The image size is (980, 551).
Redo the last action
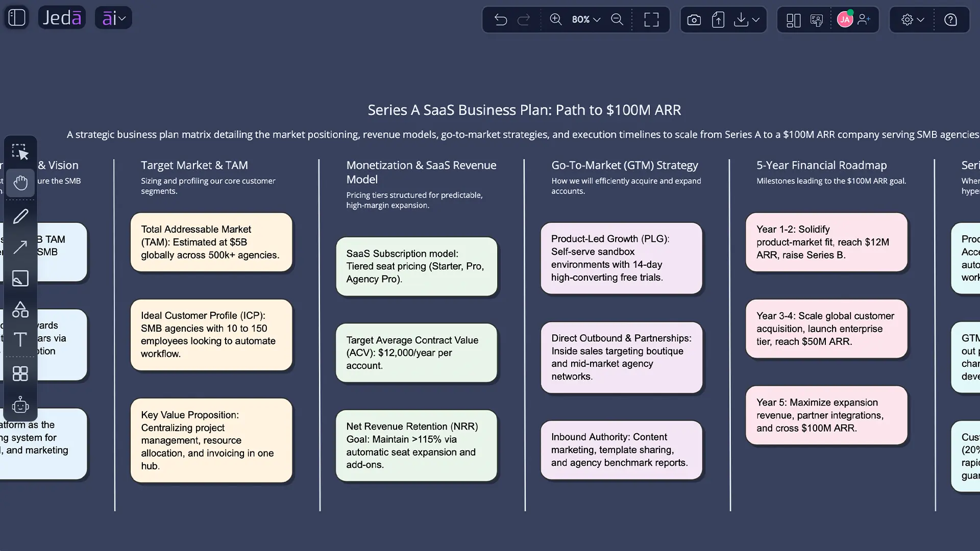(524, 20)
